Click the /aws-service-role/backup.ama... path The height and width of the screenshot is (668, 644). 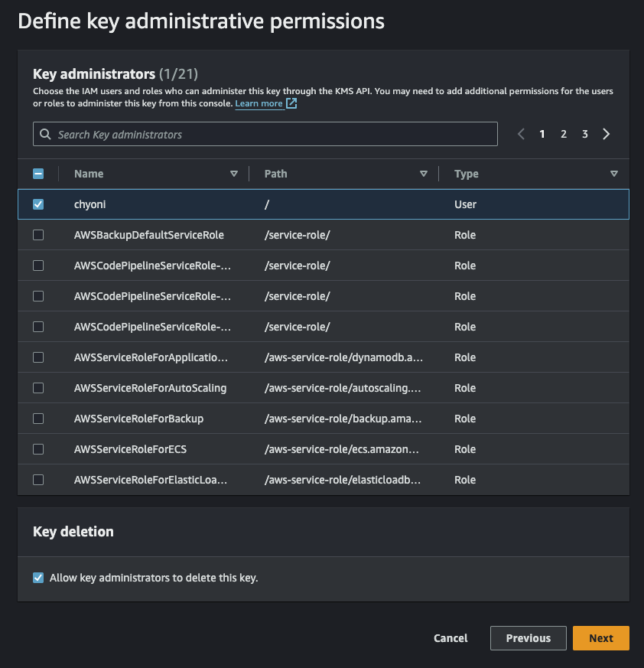point(343,419)
